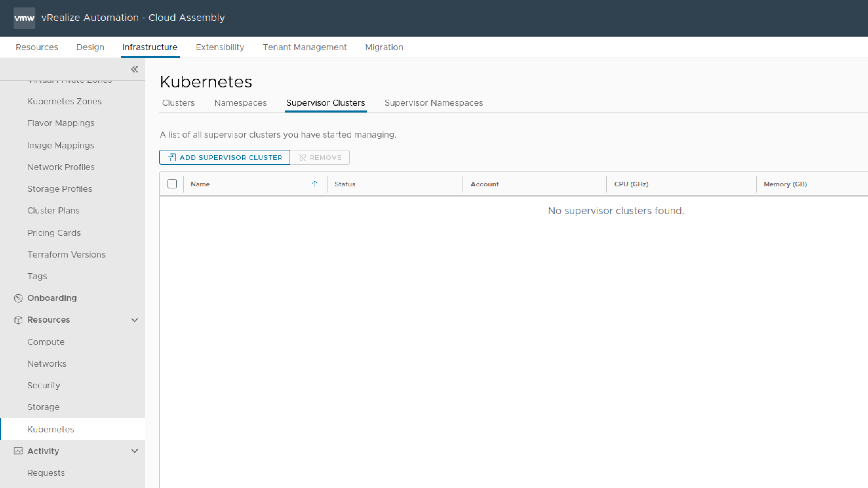The image size is (868, 488).
Task: Expand the Activity section in sidebar
Action: (x=134, y=450)
